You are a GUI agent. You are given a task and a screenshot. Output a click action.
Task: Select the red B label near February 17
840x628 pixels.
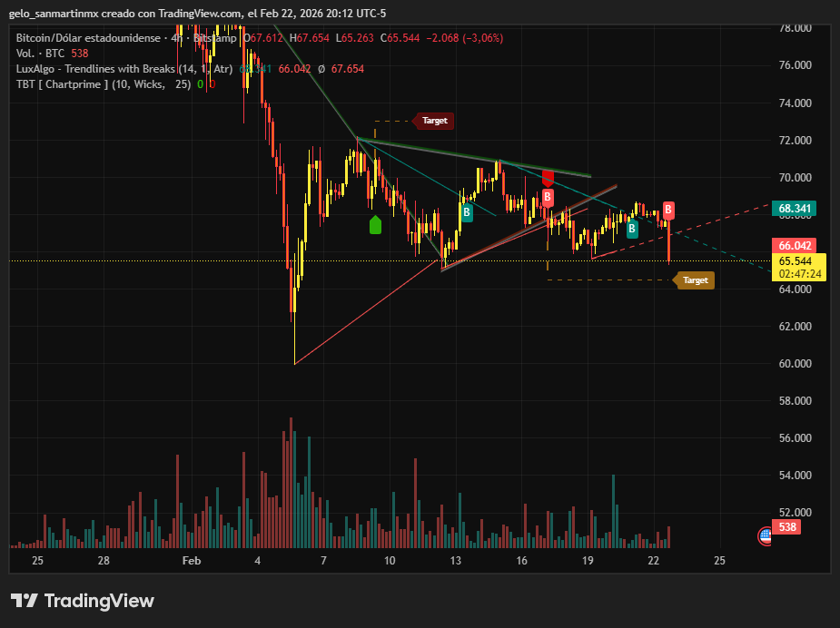(x=548, y=197)
